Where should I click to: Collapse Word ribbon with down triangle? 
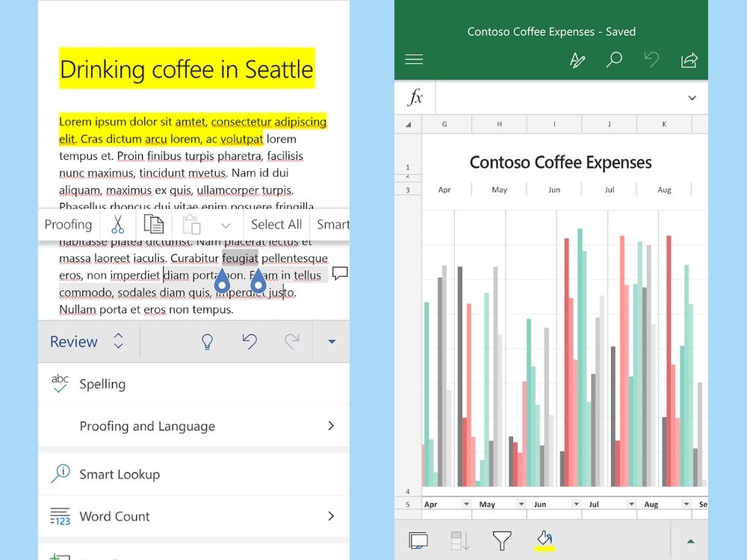pyautogui.click(x=332, y=341)
